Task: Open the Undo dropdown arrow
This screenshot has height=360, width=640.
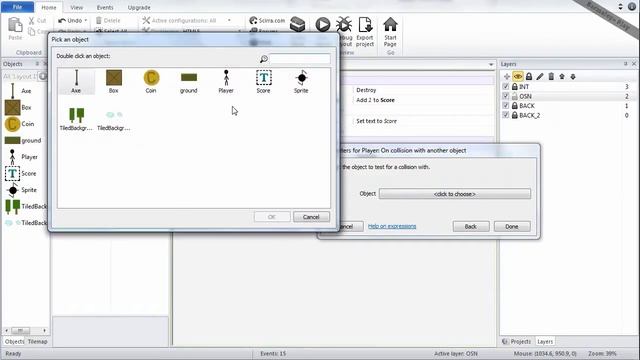Action: [x=86, y=20]
